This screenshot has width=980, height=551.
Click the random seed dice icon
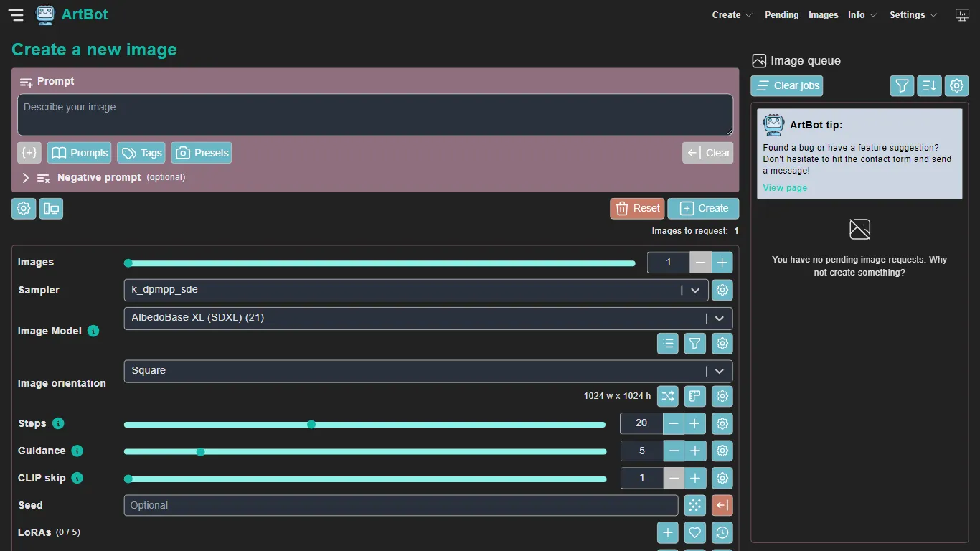tap(694, 505)
